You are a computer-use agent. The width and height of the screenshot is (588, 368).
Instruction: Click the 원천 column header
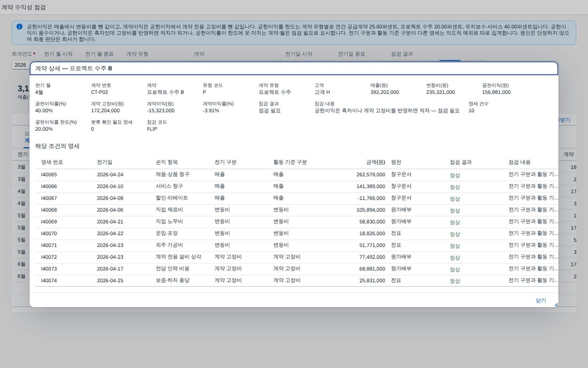coord(396,162)
